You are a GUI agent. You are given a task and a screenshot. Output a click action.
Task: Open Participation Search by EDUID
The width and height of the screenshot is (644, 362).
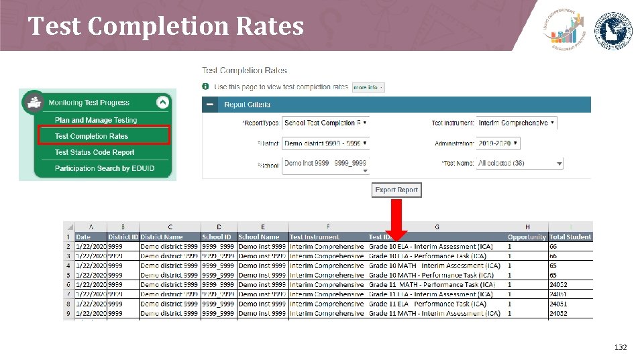(105, 168)
